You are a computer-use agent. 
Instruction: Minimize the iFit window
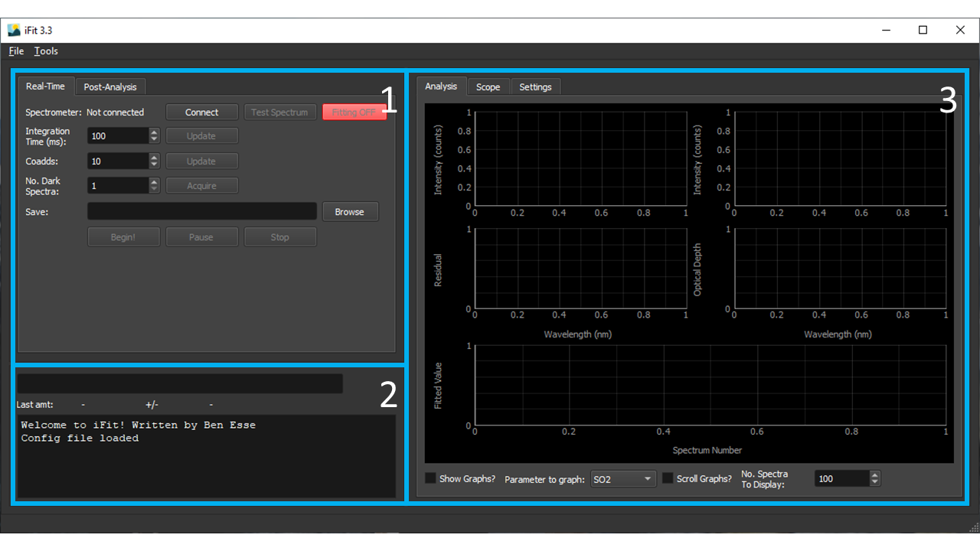pos(887,31)
